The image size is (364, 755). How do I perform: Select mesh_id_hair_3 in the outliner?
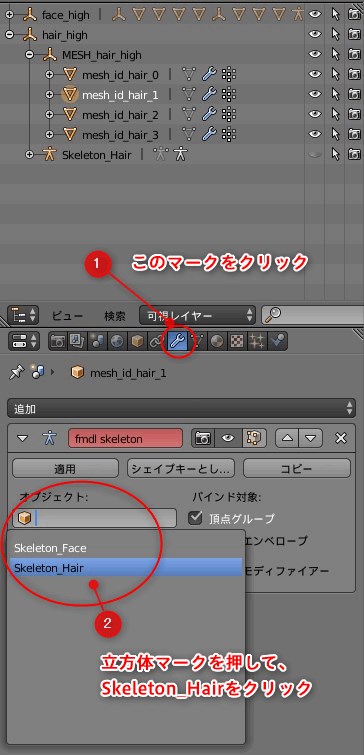click(x=120, y=135)
